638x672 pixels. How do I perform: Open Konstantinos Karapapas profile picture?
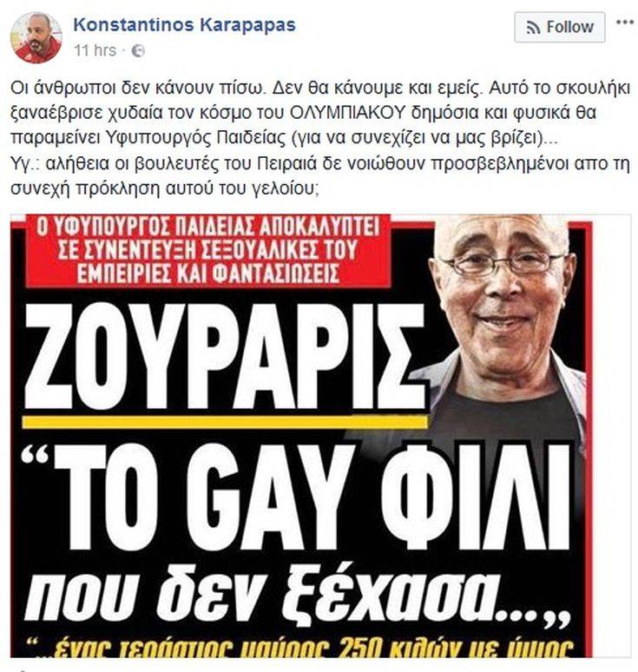36,37
